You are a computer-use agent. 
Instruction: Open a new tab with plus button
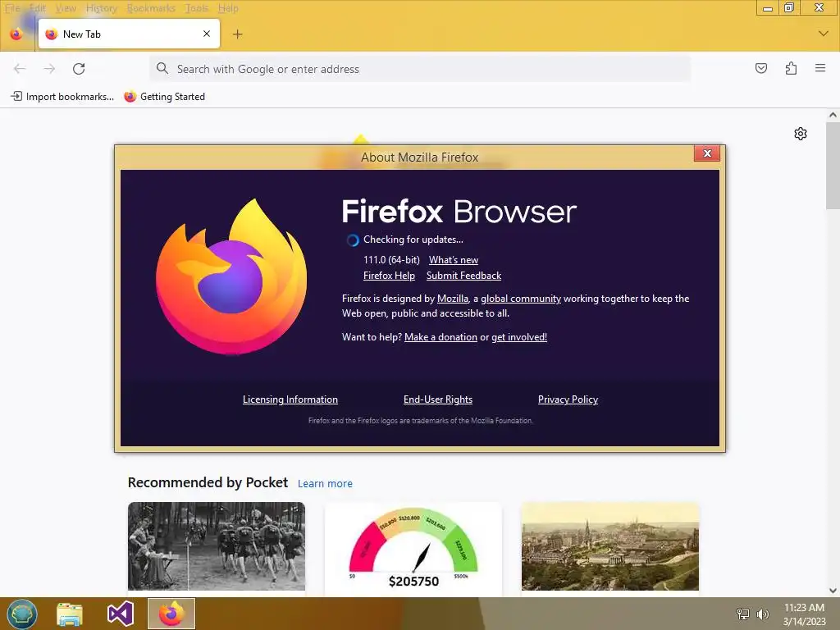point(238,34)
